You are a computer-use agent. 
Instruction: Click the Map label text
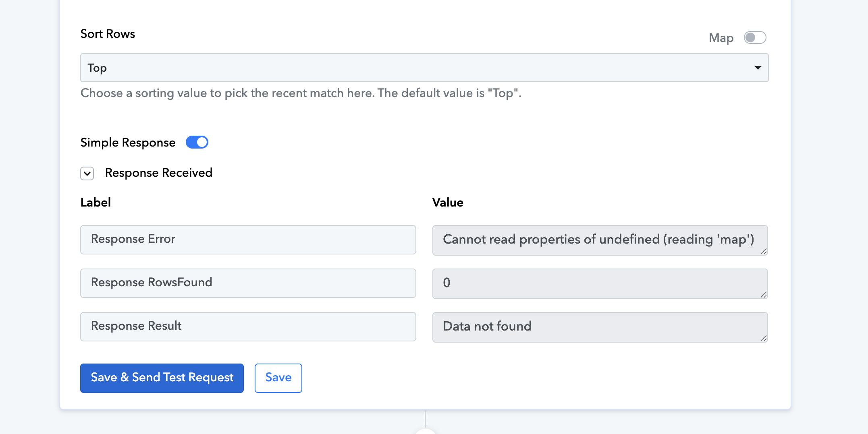tap(721, 38)
